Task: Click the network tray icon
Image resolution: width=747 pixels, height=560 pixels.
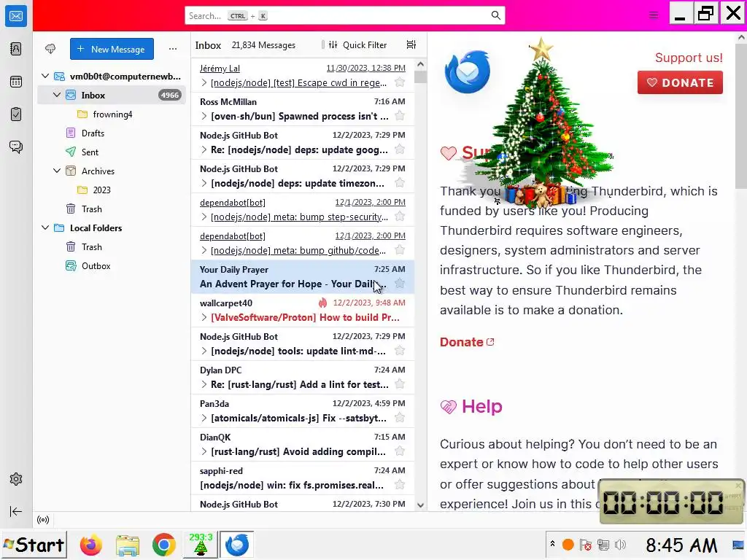Action: click(x=603, y=544)
